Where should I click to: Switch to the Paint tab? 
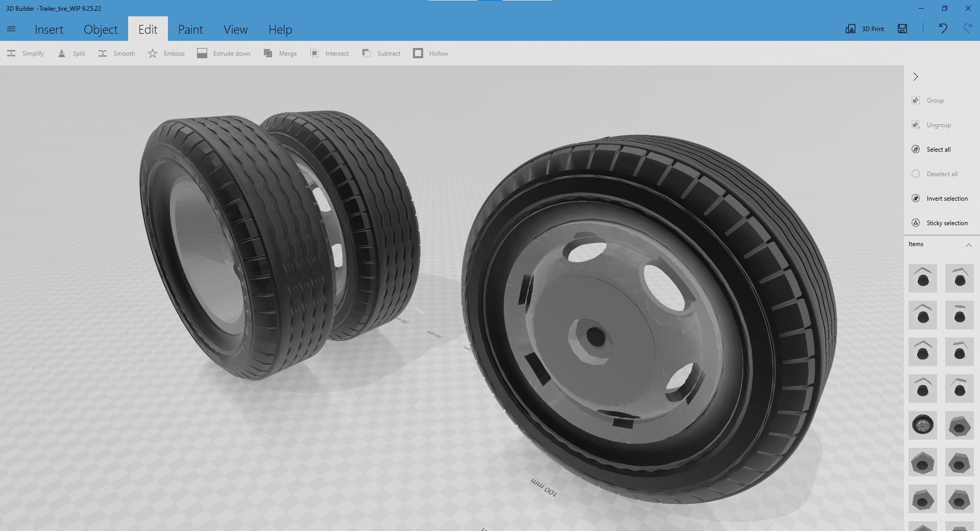[190, 30]
